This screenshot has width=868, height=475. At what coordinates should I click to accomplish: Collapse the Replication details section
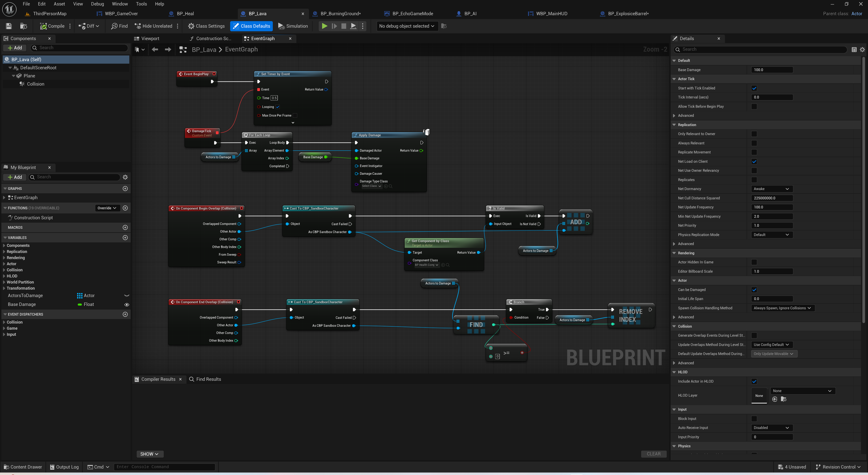674,125
